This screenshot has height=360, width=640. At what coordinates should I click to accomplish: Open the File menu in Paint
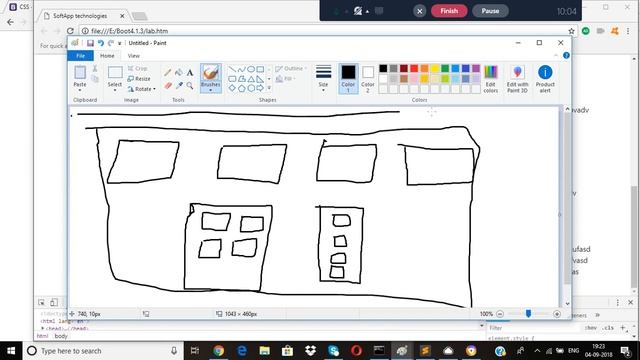pyautogui.click(x=80, y=56)
